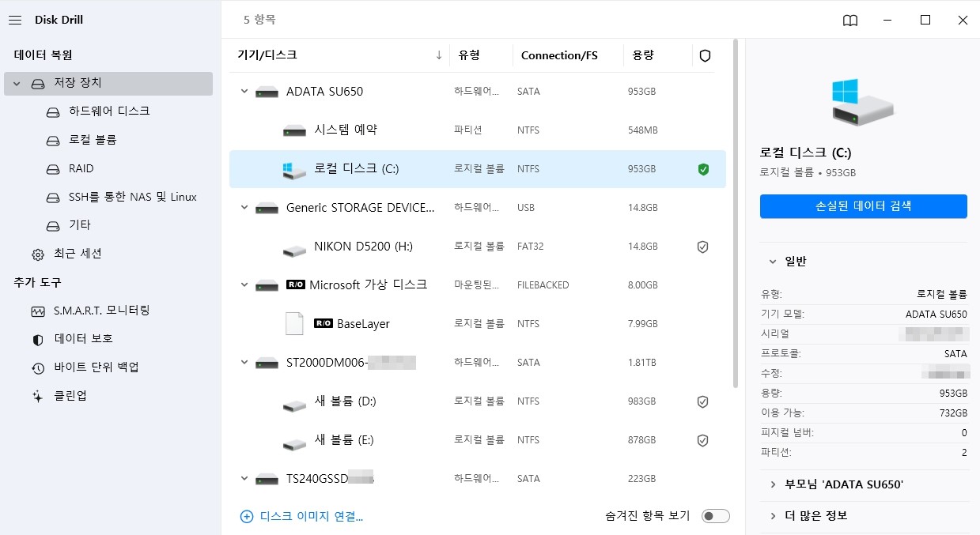The height and width of the screenshot is (535, 980).
Task: Collapse the ADATA SU650 device tree
Action: point(244,91)
